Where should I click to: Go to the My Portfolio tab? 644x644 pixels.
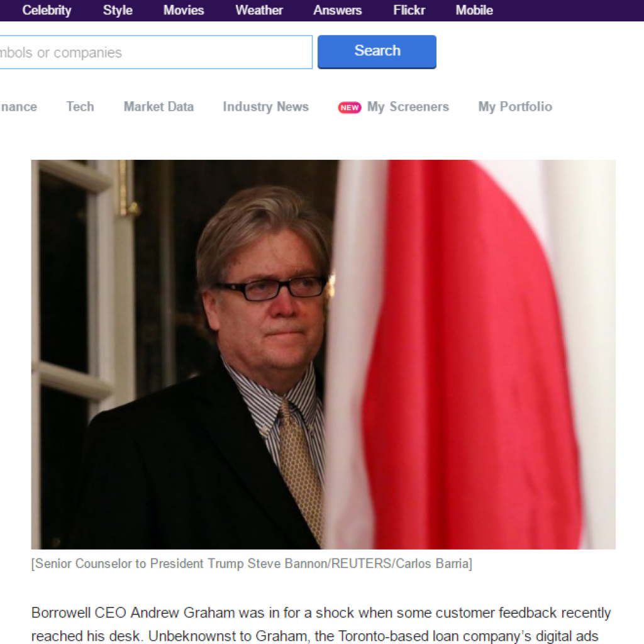click(x=515, y=107)
